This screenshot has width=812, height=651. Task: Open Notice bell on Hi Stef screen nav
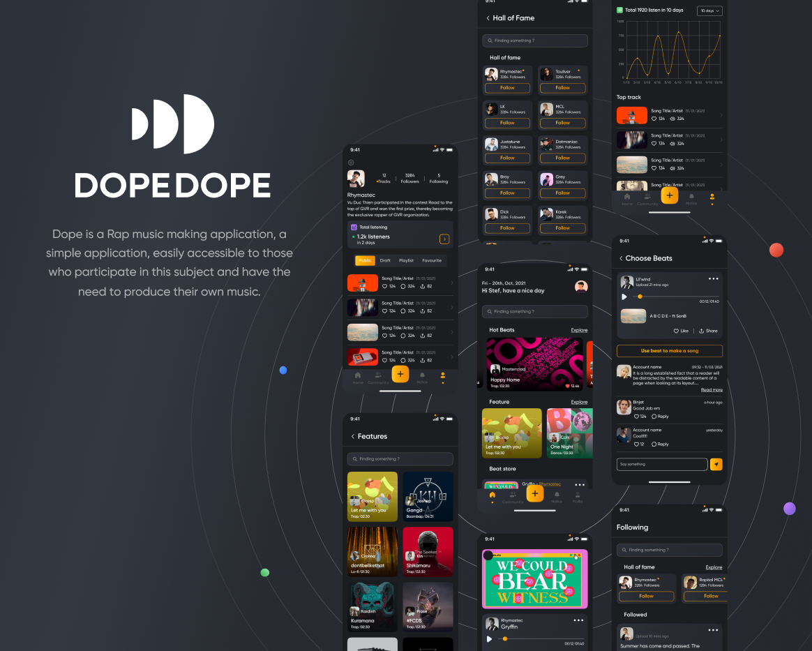[x=557, y=497]
